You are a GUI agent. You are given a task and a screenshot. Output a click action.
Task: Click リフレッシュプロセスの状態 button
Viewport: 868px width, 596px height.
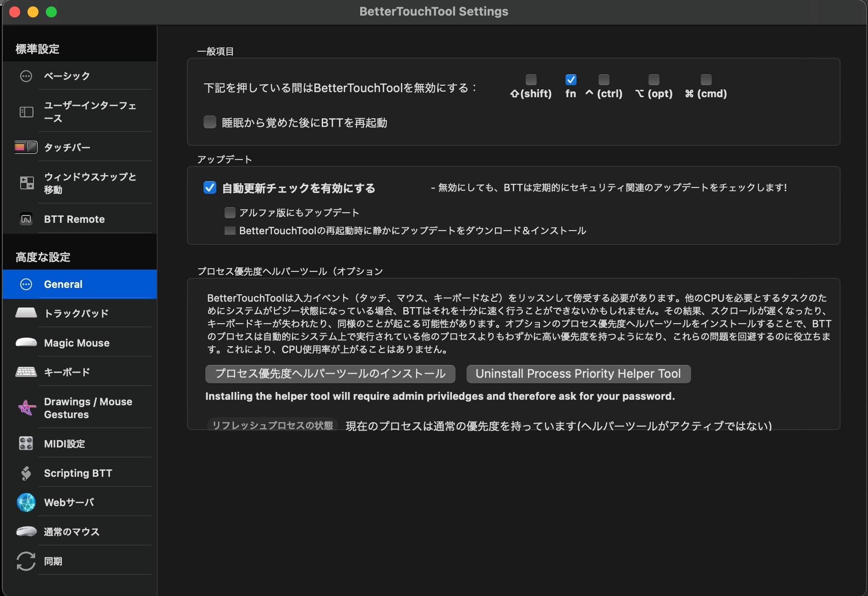tap(273, 425)
